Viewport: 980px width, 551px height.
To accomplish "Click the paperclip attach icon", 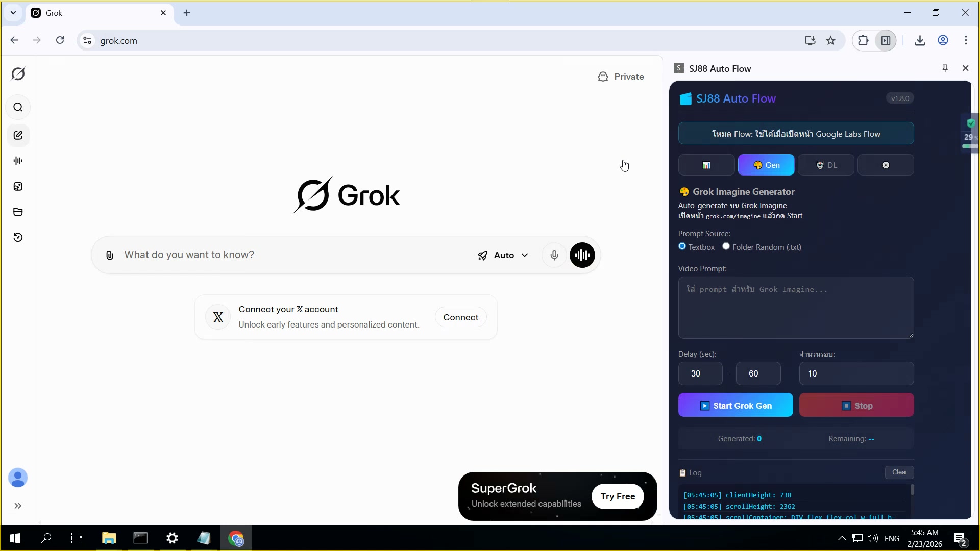I will 109,255.
